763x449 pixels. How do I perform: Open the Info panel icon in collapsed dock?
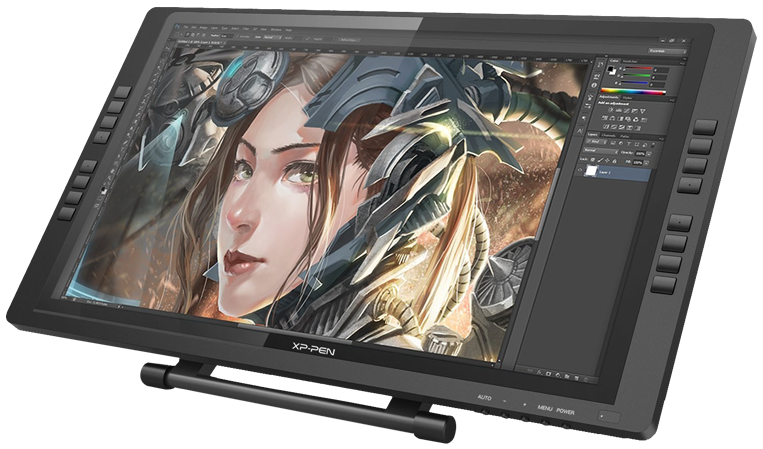point(594,85)
